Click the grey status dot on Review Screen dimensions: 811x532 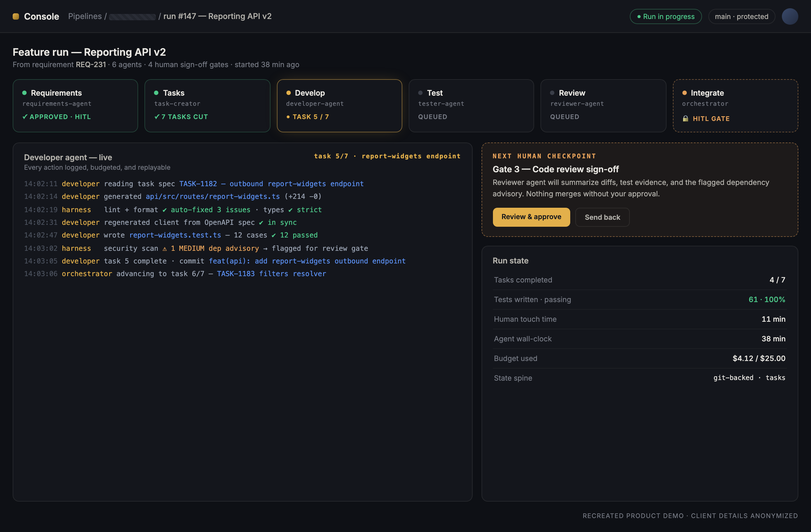coord(552,93)
